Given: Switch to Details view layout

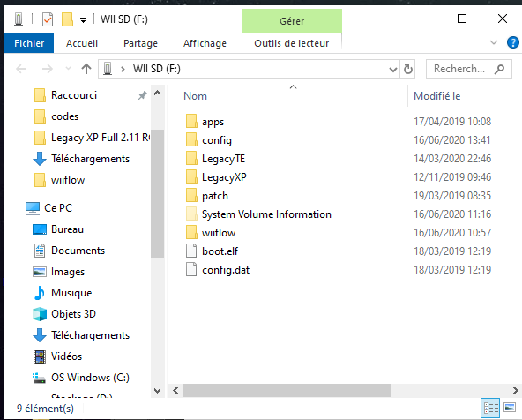Looking at the screenshot, I should [x=491, y=408].
